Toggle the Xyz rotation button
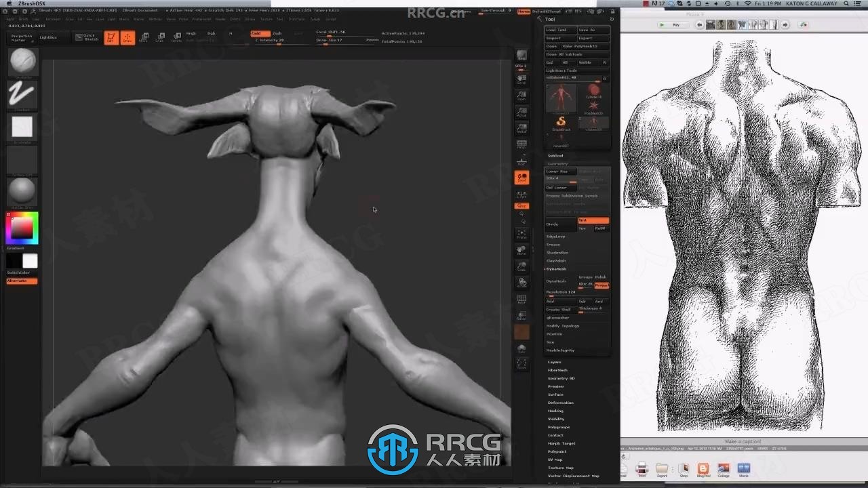Image resolution: width=868 pixels, height=488 pixels. click(521, 205)
